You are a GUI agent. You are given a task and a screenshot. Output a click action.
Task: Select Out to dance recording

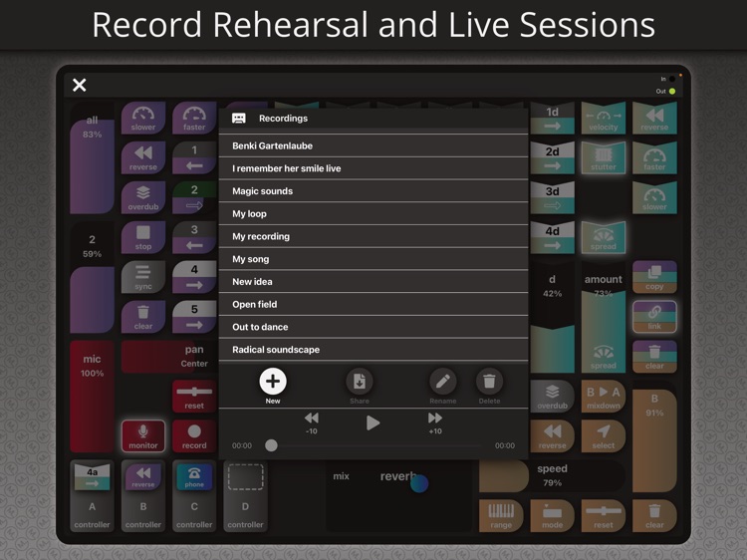click(x=373, y=327)
